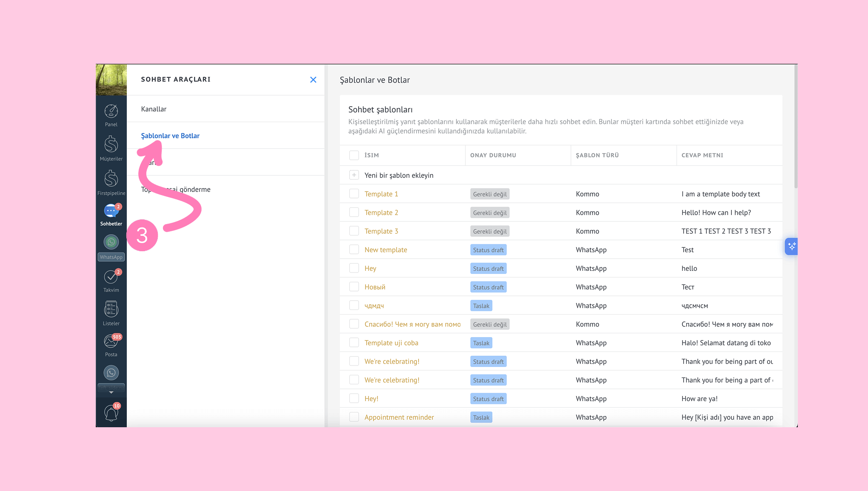The image size is (868, 491).
Task: Open the Panel dashboard icon
Action: click(x=111, y=112)
